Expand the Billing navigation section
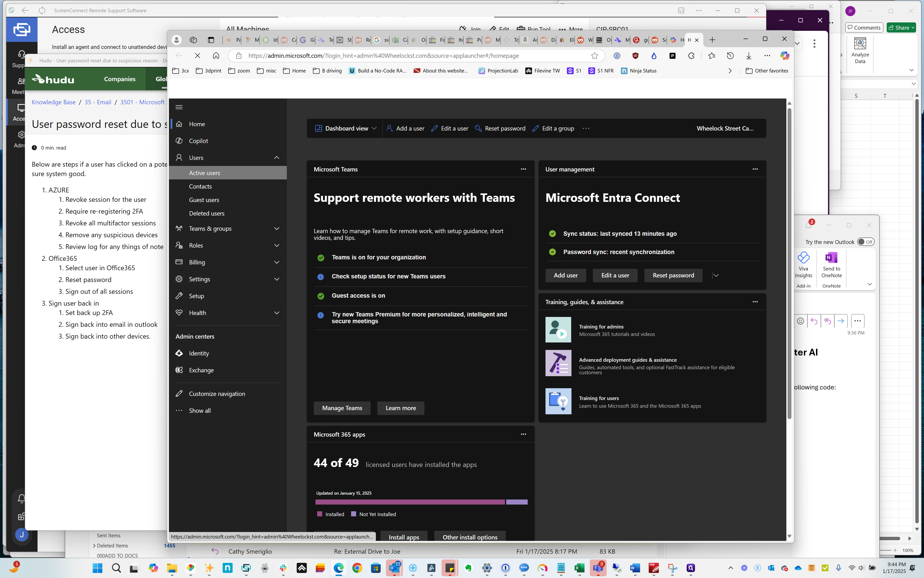 [277, 262]
